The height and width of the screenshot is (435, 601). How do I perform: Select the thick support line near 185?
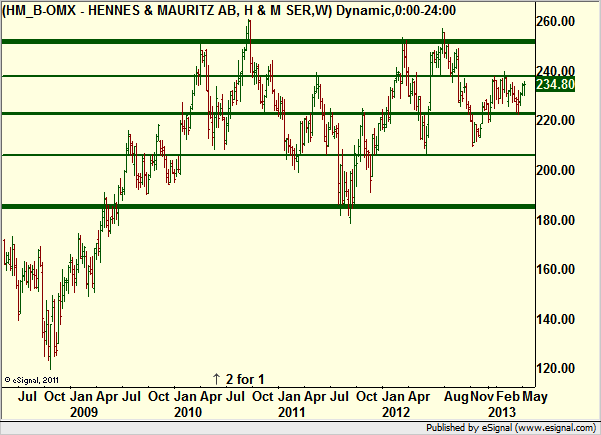(x=268, y=207)
